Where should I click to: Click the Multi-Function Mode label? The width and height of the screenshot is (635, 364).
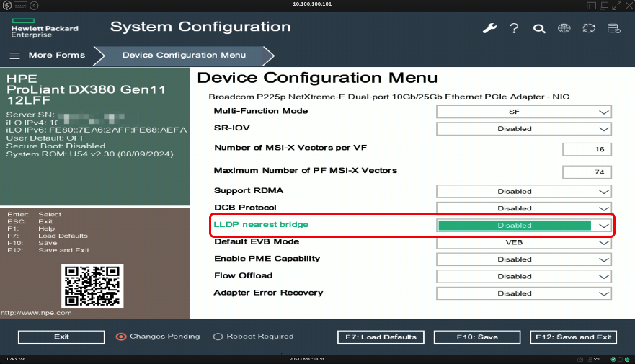[261, 111]
